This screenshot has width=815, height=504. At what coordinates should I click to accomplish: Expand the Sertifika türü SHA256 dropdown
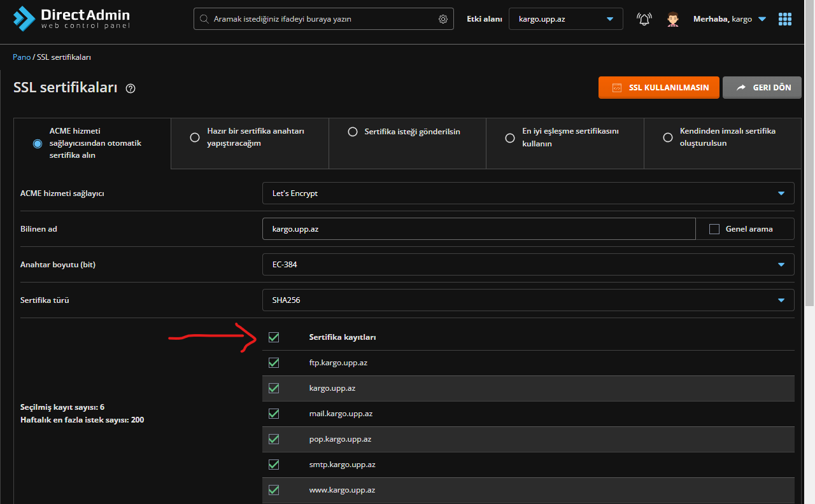[x=528, y=300]
